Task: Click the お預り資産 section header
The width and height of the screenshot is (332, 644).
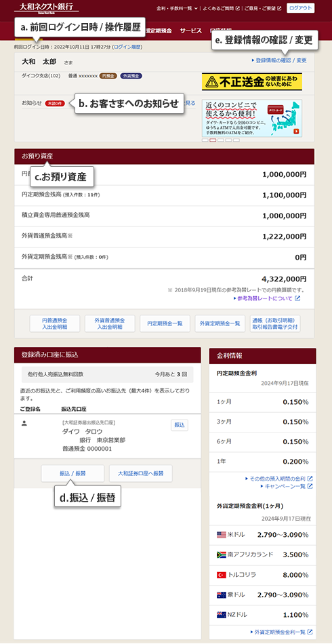Action: pos(165,157)
